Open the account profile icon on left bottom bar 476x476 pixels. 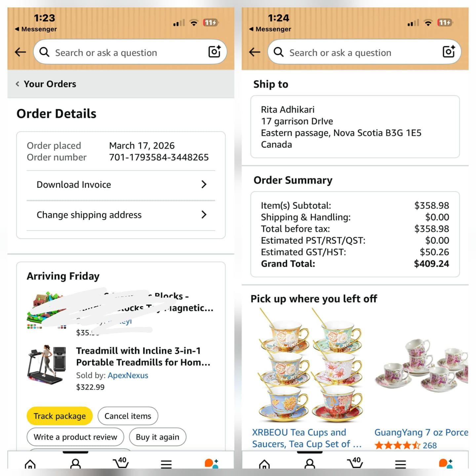point(75,463)
